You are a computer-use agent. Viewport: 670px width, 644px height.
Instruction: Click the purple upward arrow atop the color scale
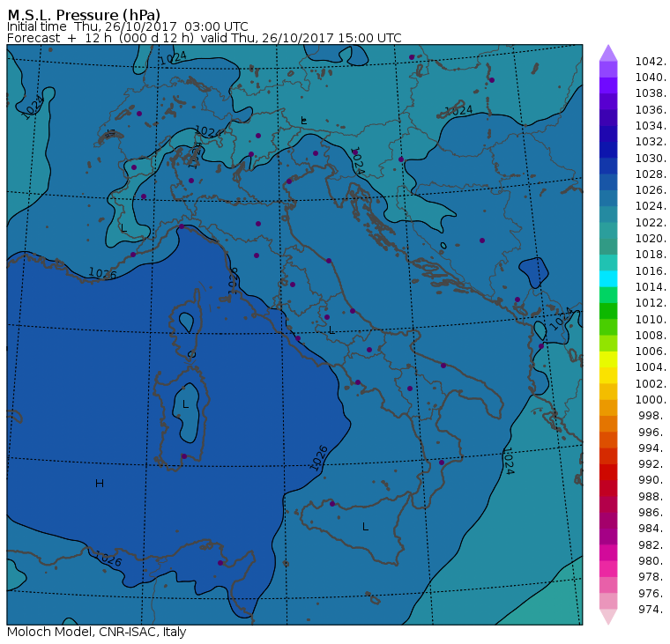coord(608,53)
